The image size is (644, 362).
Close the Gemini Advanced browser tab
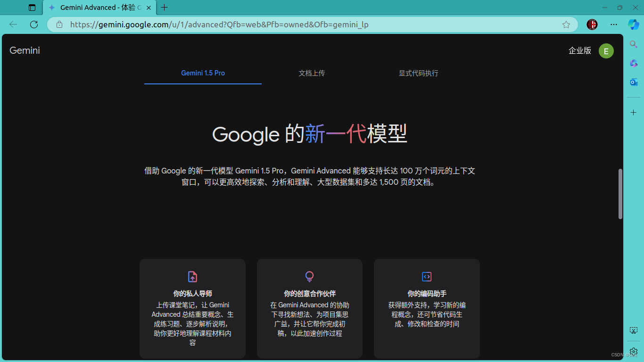click(149, 8)
